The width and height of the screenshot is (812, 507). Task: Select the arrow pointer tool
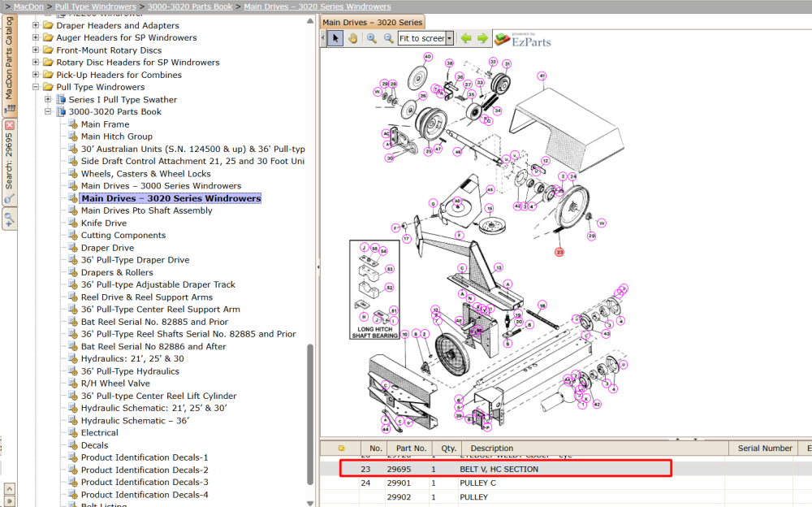click(335, 38)
